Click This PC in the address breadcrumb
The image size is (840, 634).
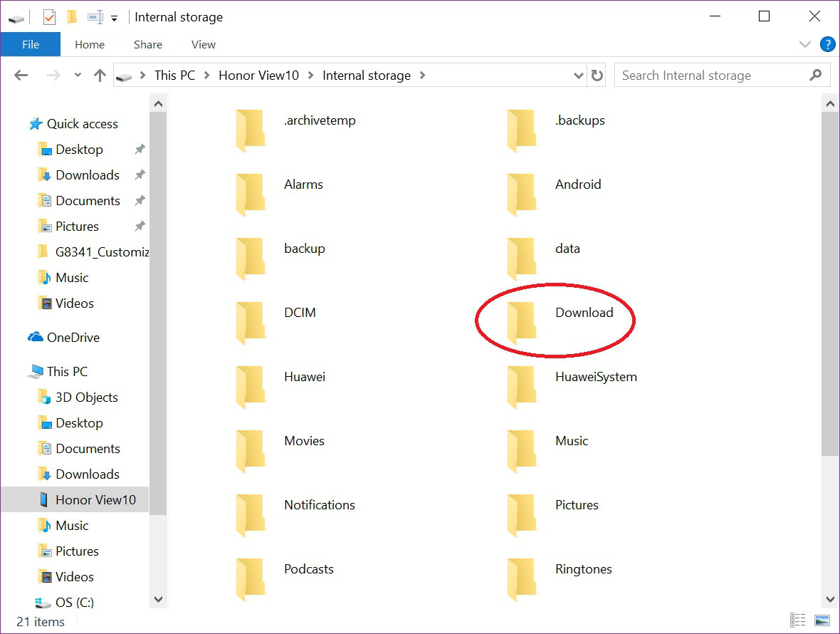[174, 76]
